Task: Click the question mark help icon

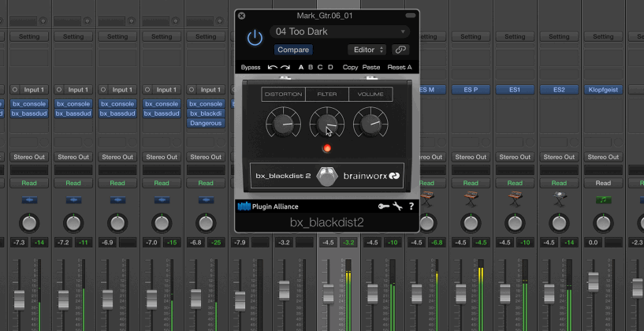Action: click(411, 206)
